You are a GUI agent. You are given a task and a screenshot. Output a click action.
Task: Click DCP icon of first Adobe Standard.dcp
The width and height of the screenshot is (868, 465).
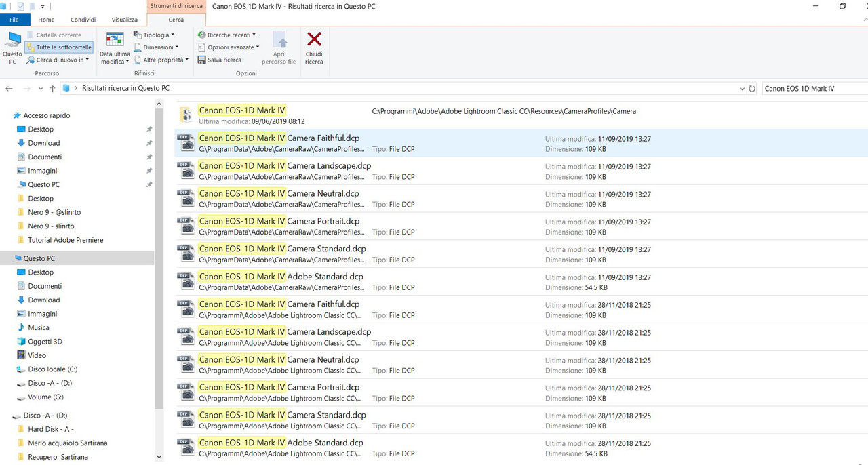pos(185,281)
